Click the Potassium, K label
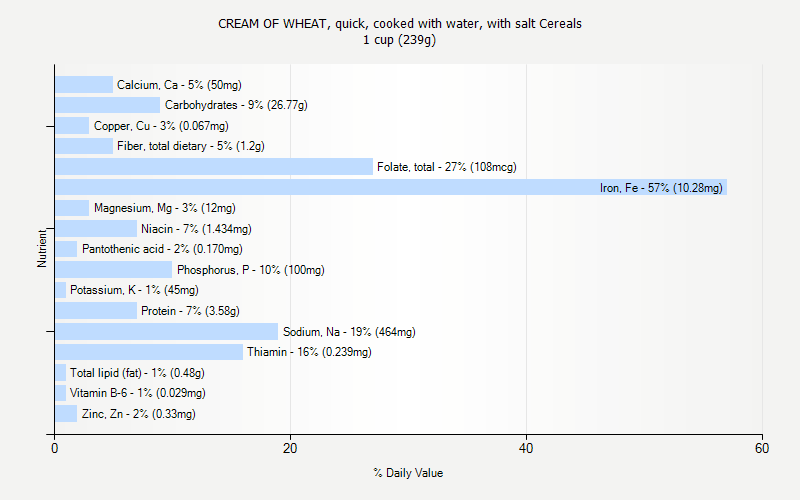This screenshot has width=800, height=500. point(134,290)
